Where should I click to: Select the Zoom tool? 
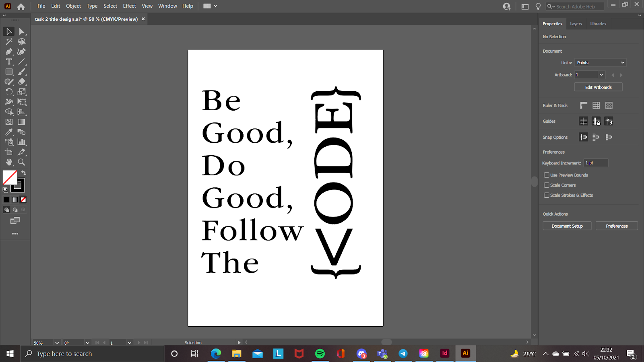(x=22, y=162)
